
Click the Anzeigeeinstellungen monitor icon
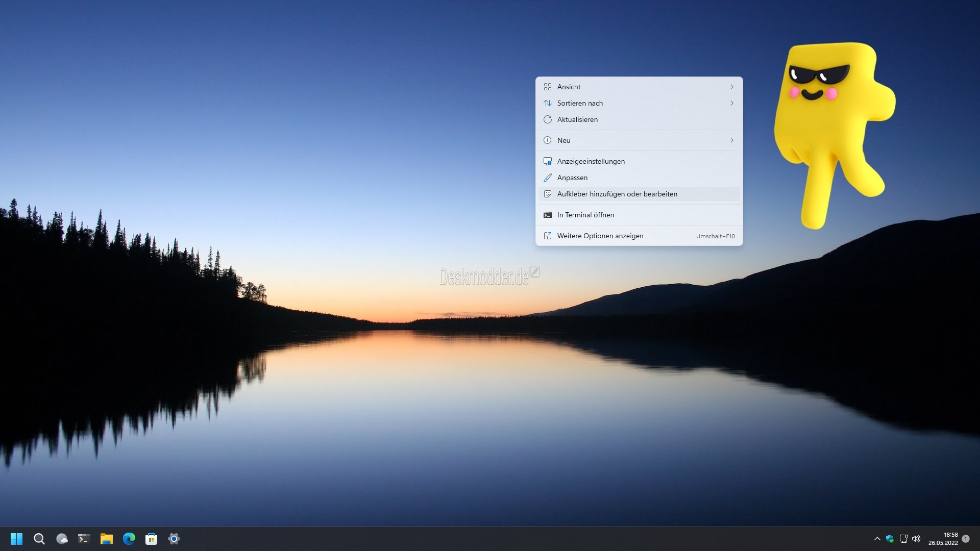tap(548, 161)
